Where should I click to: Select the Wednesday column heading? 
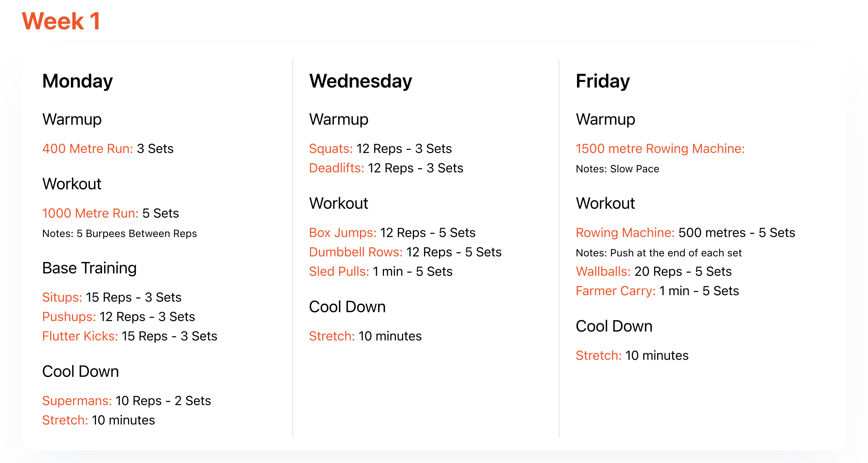point(360,81)
